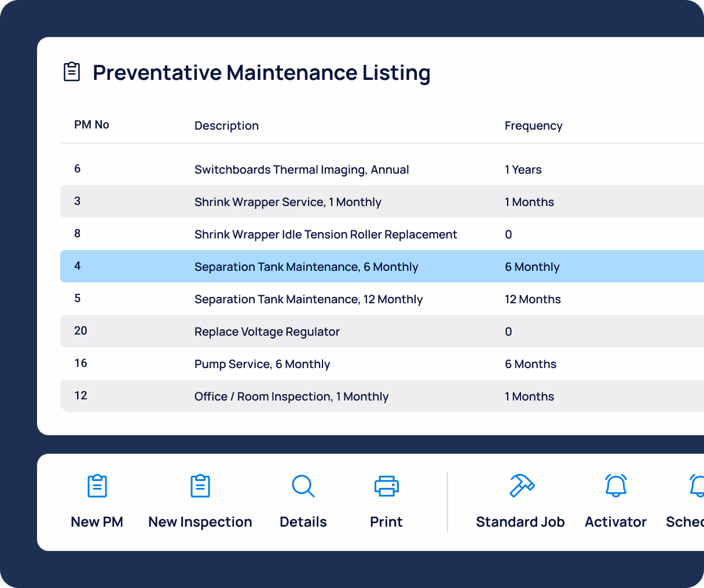Choose the New Inspection label
704x588 pixels.
[200, 522]
